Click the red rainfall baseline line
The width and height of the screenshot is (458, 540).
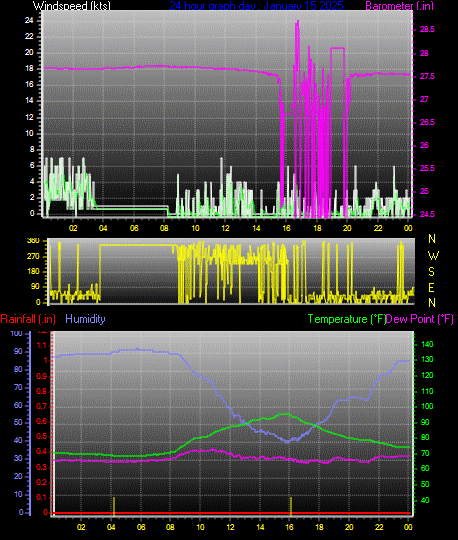coord(232,513)
